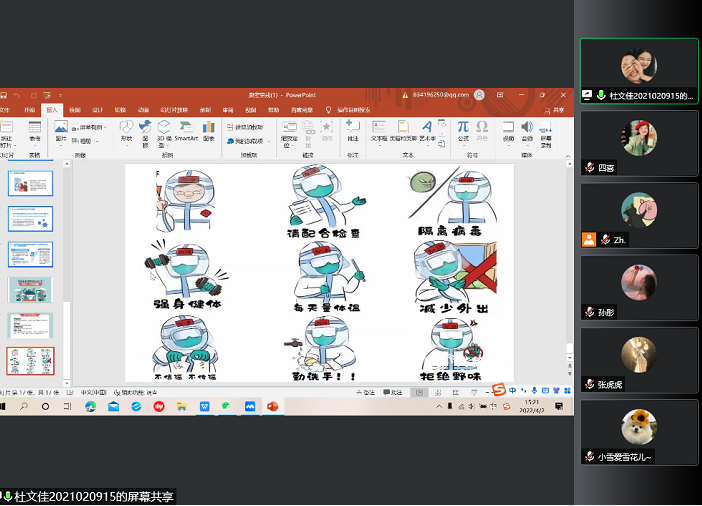This screenshot has height=506, width=702.
Task: Insert a picture using the ribbon icon
Action: click(61, 130)
